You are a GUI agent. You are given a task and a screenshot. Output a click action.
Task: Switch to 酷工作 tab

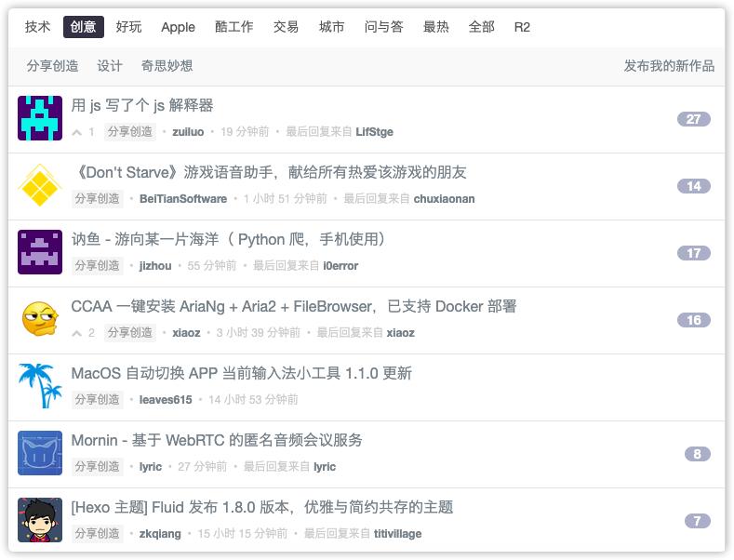coord(234,27)
